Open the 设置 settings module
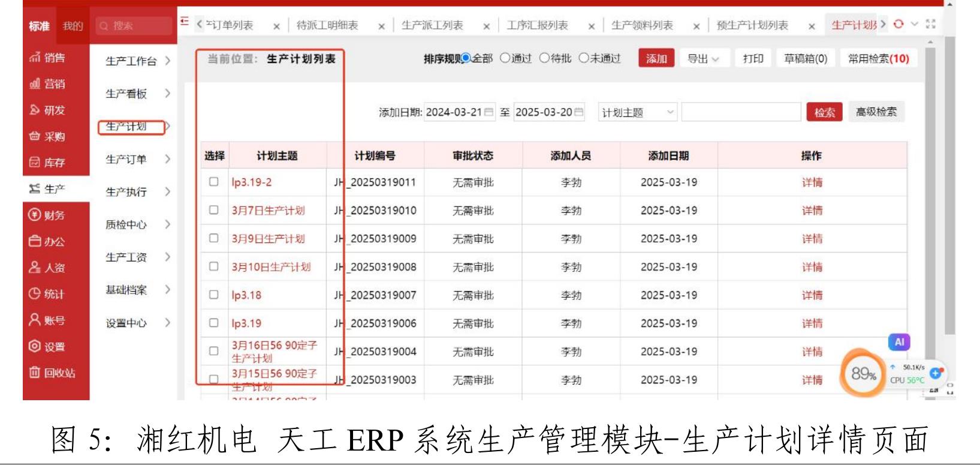 click(x=47, y=347)
